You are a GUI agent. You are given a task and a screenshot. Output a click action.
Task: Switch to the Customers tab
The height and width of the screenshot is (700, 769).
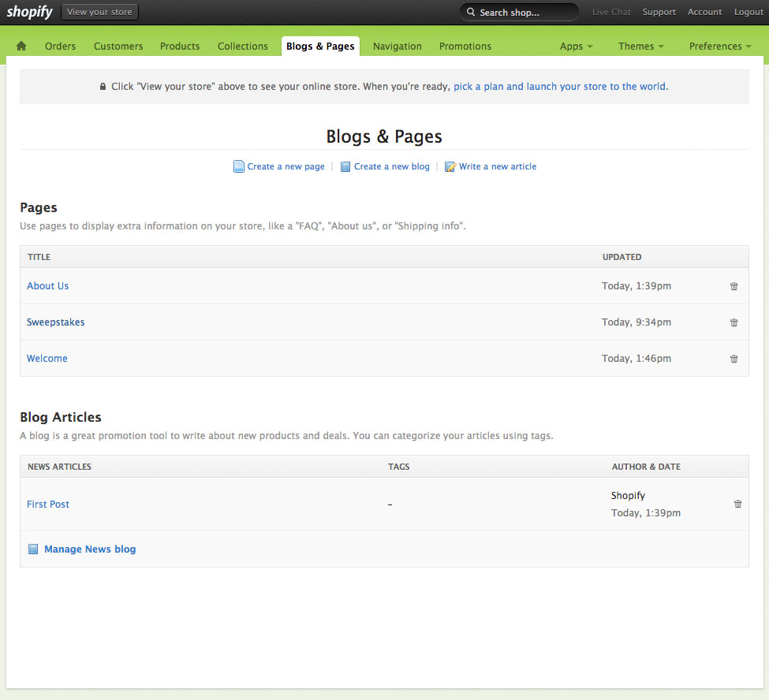tap(118, 46)
